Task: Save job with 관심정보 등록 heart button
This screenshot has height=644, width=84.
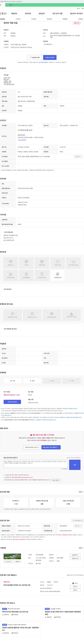Action: pos(35,57)
